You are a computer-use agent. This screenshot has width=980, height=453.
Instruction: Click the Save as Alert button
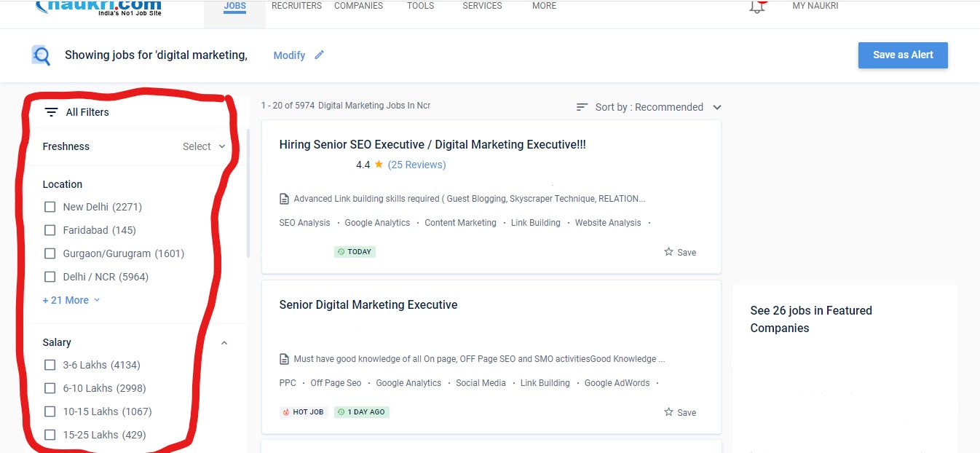(x=903, y=55)
